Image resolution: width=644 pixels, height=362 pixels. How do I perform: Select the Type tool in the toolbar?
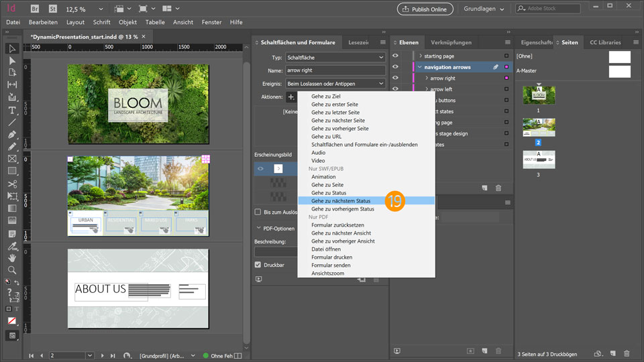coord(12,110)
